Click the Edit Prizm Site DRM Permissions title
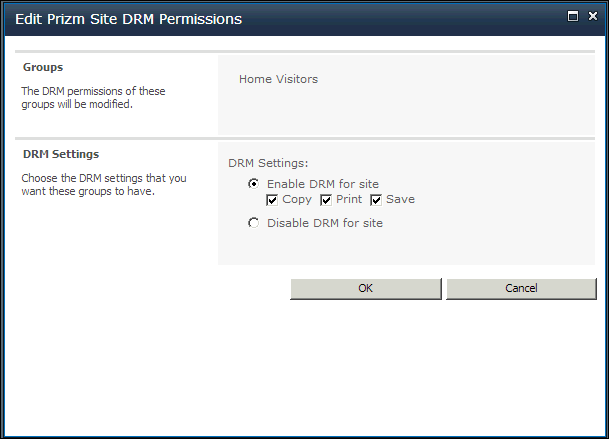Screen dimensions: 609x439 tap(129, 19)
